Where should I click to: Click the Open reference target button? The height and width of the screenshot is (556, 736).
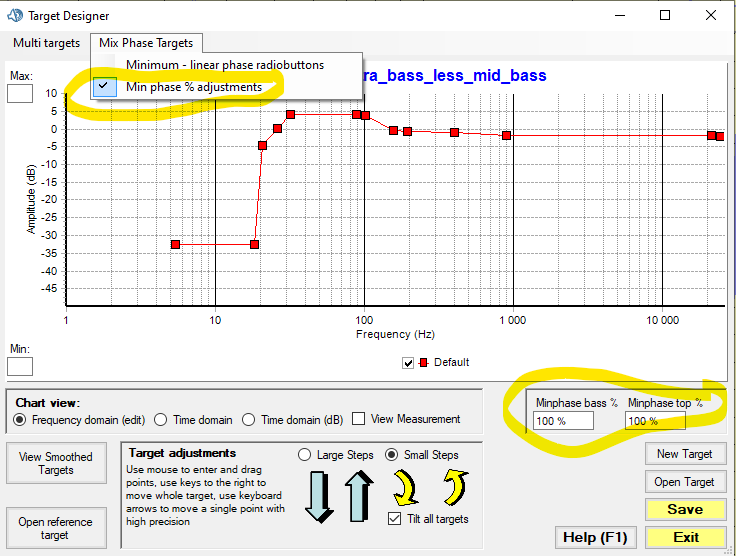point(56,528)
